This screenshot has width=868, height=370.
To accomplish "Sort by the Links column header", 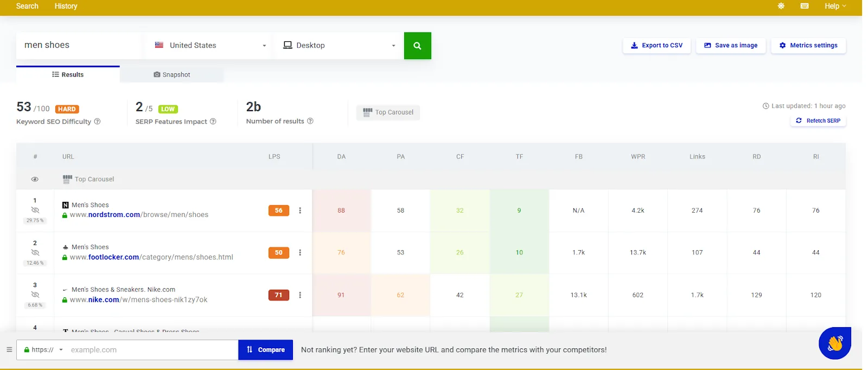I will tap(697, 157).
